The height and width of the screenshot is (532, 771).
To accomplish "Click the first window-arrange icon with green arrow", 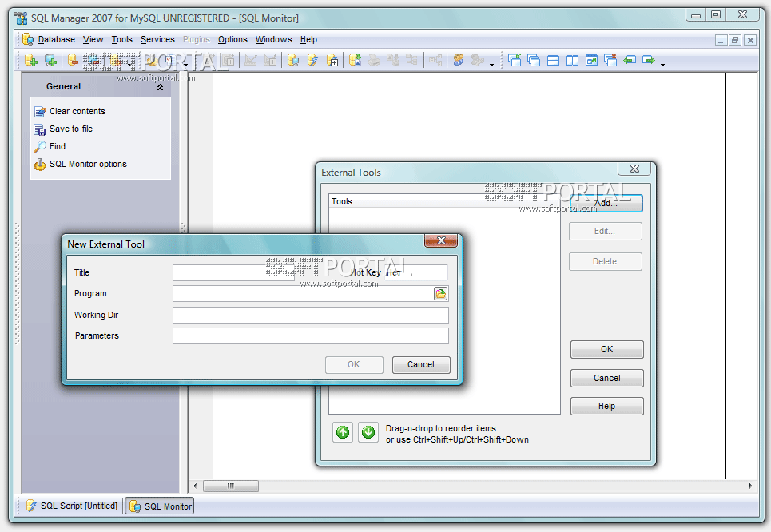I will coord(515,60).
